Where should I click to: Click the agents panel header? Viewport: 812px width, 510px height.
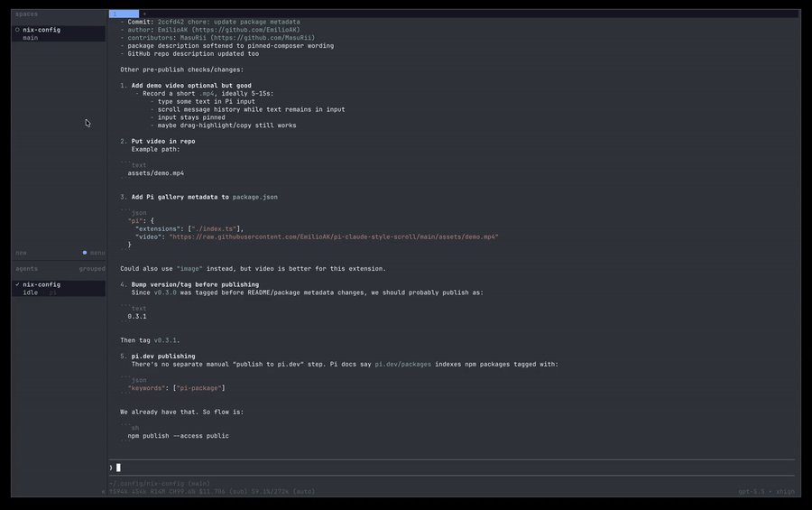click(x=26, y=269)
